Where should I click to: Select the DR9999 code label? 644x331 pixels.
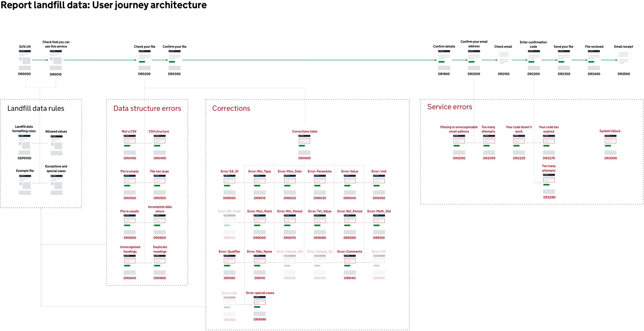pyautogui.click(x=260, y=319)
